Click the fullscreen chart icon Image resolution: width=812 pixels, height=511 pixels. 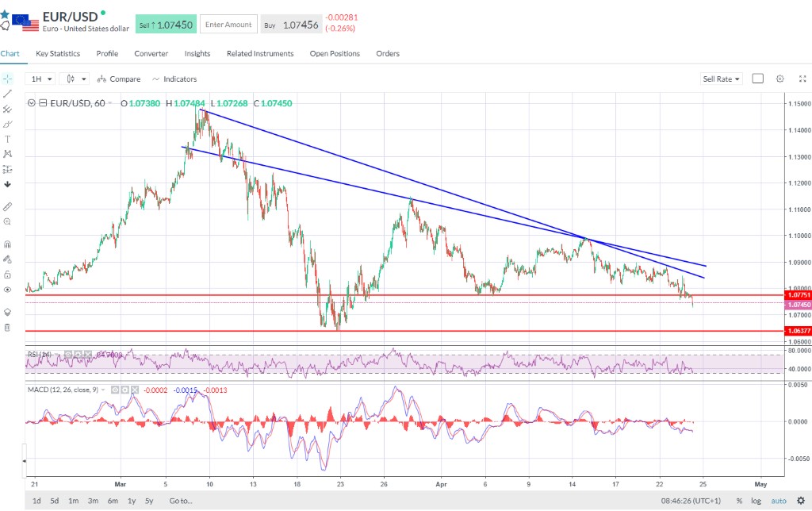click(x=802, y=79)
